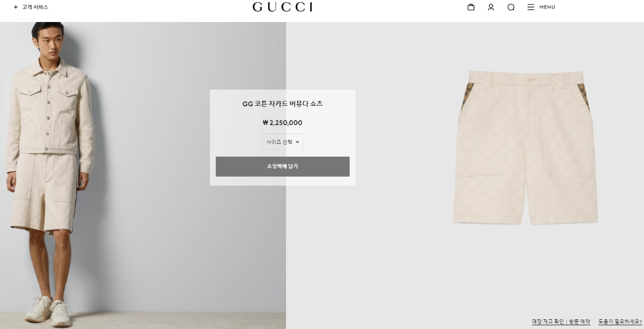Viewport: 644px width, 329px height.
Task: Open the 사이즈 선택 size dropdown
Action: (283, 142)
